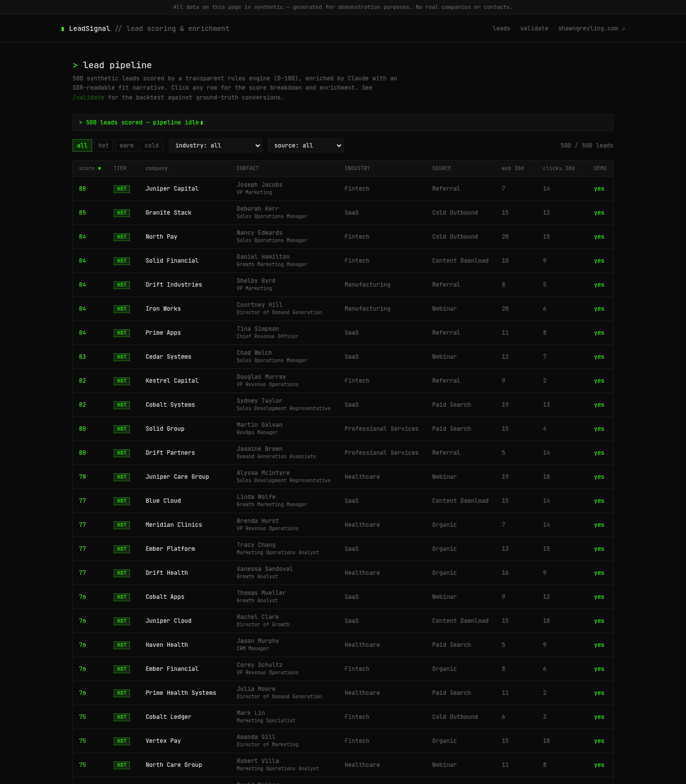Open Drift Health lead row
Screen dimensions: 686x784
pyautogui.click(x=343, y=573)
